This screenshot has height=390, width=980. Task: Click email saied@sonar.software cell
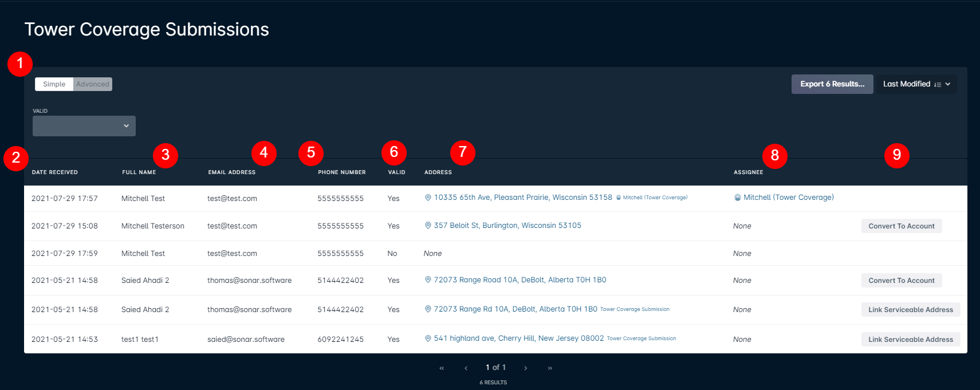(246, 340)
